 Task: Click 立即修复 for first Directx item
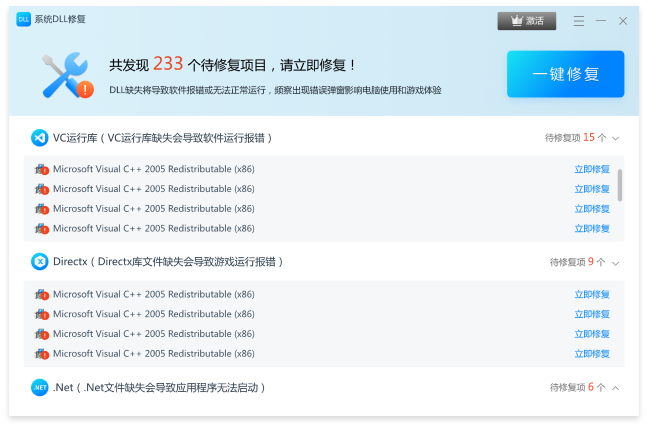pos(591,294)
